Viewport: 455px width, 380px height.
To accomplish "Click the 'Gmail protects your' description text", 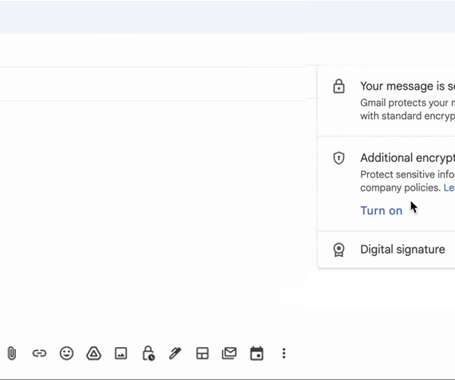I will (404, 103).
